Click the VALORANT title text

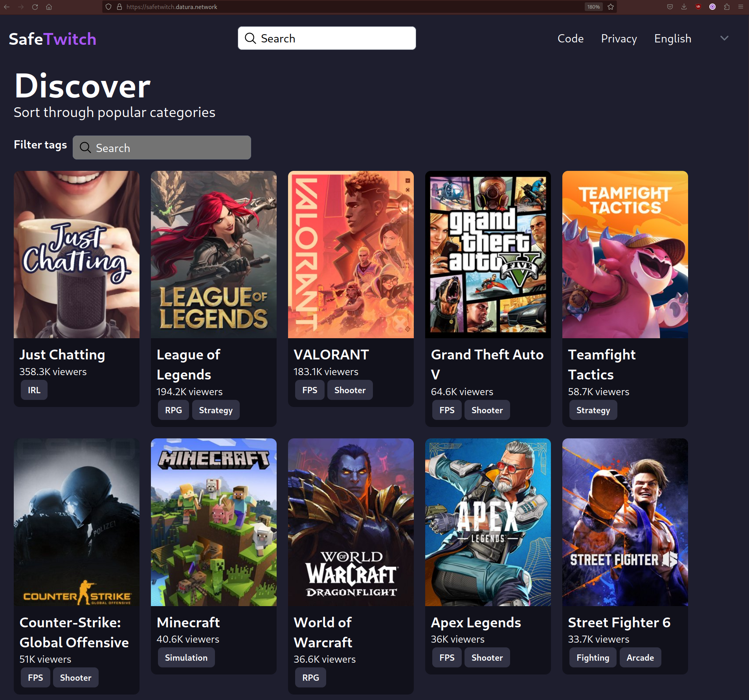coord(331,355)
